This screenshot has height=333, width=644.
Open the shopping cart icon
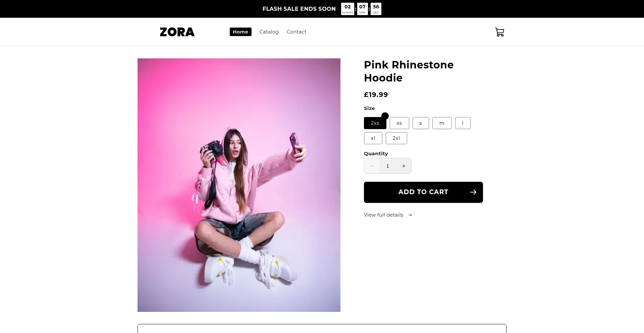(499, 32)
